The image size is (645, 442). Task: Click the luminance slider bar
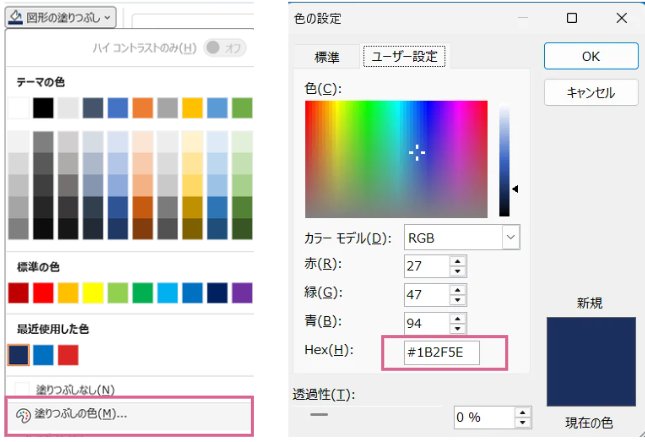(x=504, y=160)
